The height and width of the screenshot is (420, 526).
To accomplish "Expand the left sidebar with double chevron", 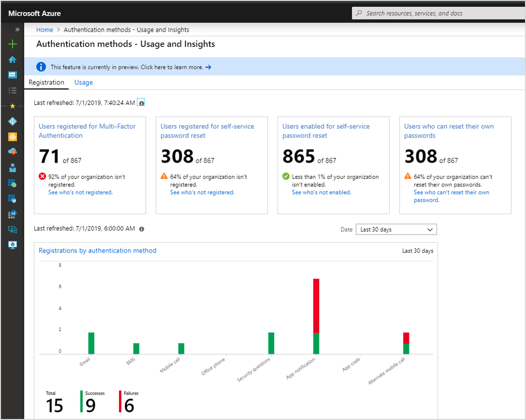I will tap(17, 29).
